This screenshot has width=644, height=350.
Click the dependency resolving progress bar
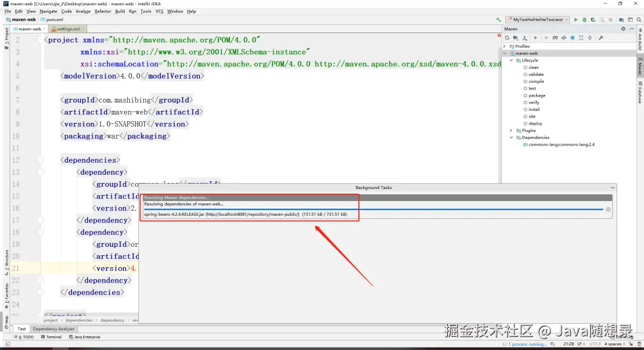point(373,209)
